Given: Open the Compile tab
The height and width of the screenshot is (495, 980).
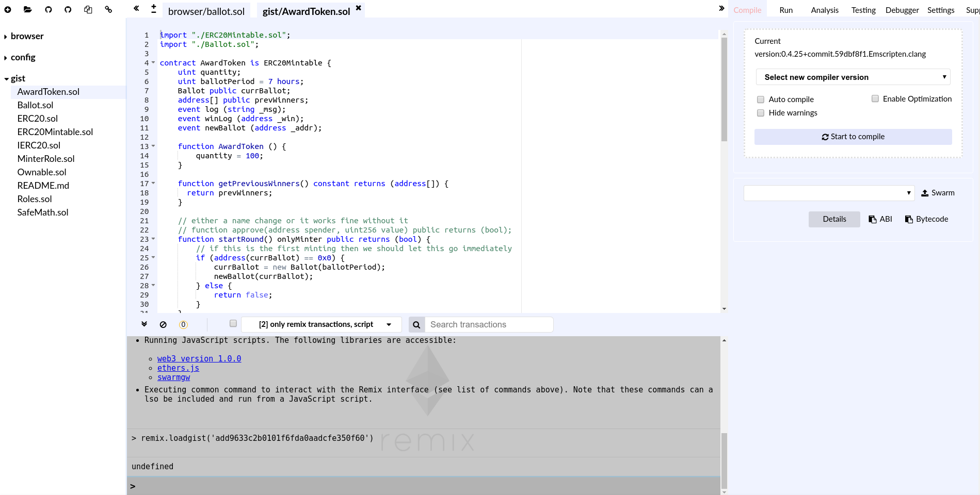Looking at the screenshot, I should click(747, 10).
